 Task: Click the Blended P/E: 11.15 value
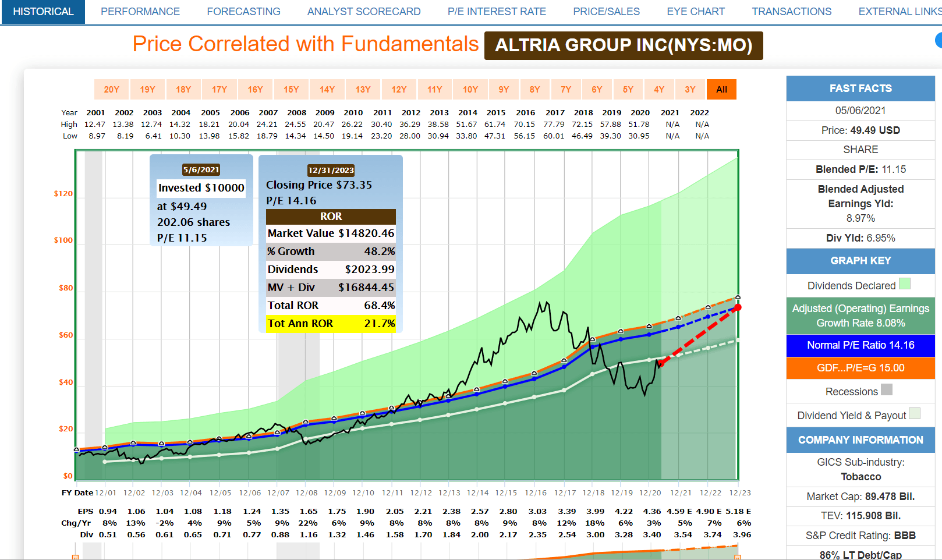(x=894, y=169)
